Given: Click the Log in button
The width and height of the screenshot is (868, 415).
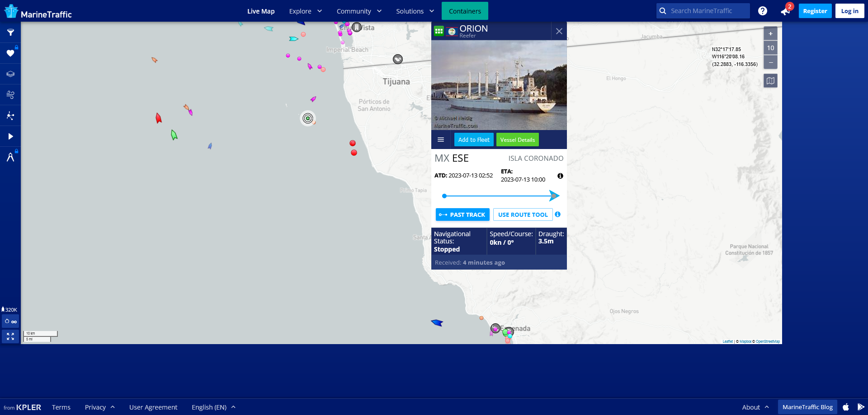Looking at the screenshot, I should [x=849, y=11].
